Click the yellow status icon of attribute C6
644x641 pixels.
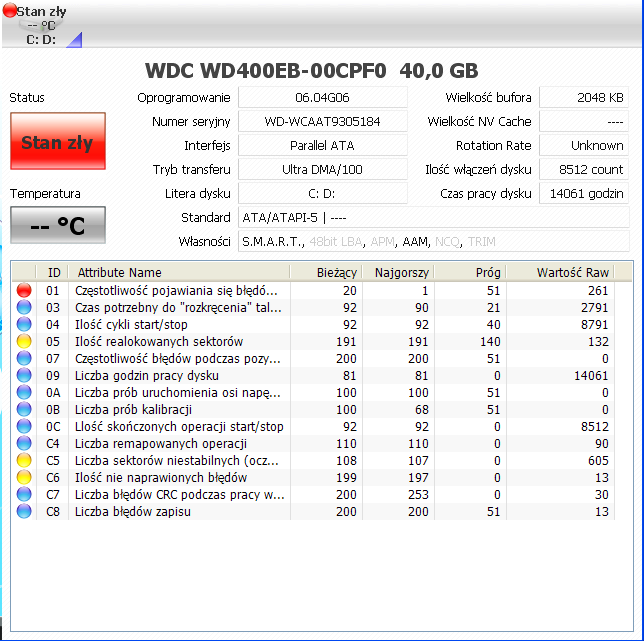pyautogui.click(x=24, y=478)
